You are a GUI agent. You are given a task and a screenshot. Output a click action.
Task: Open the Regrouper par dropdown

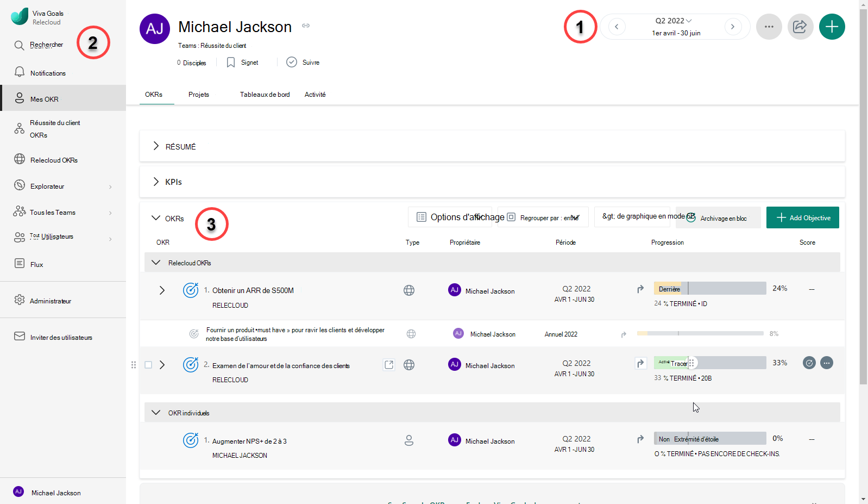tap(543, 217)
